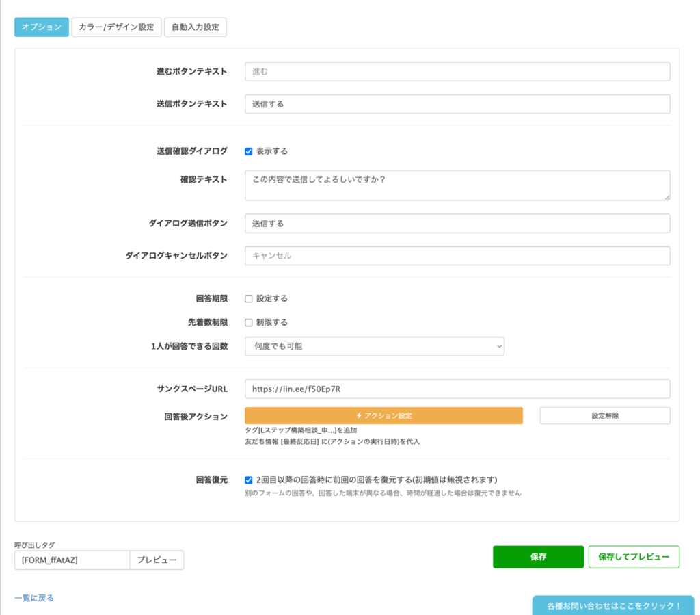Open the 自動入力設定 tab
Image resolution: width=700 pixels, height=615 pixels.
pyautogui.click(x=195, y=27)
